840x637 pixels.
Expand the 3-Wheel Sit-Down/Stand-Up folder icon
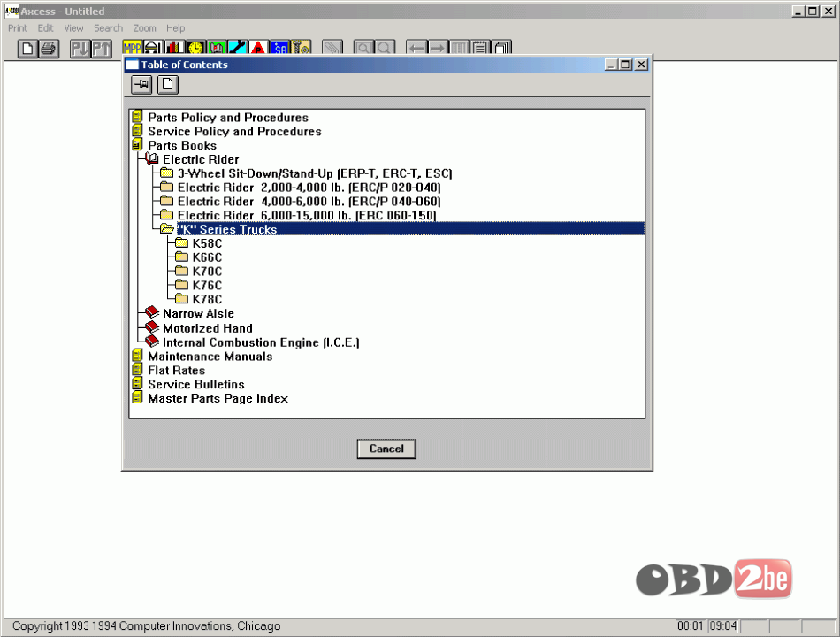pos(167,173)
